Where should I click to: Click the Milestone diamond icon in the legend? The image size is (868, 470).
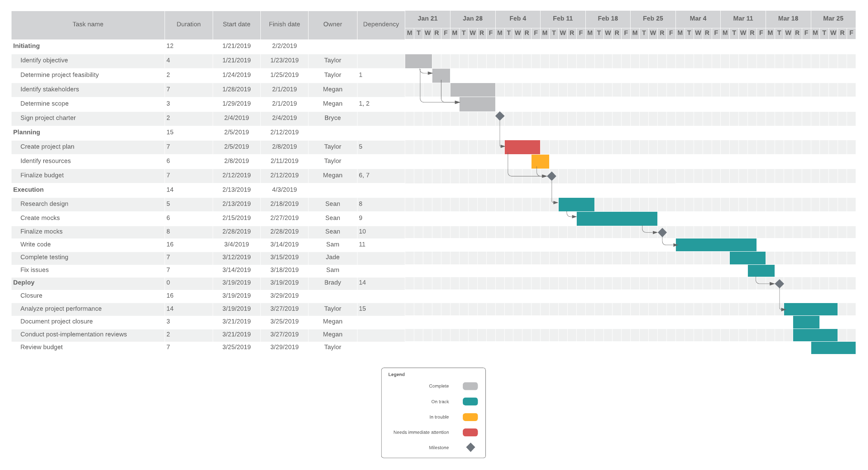click(470, 447)
